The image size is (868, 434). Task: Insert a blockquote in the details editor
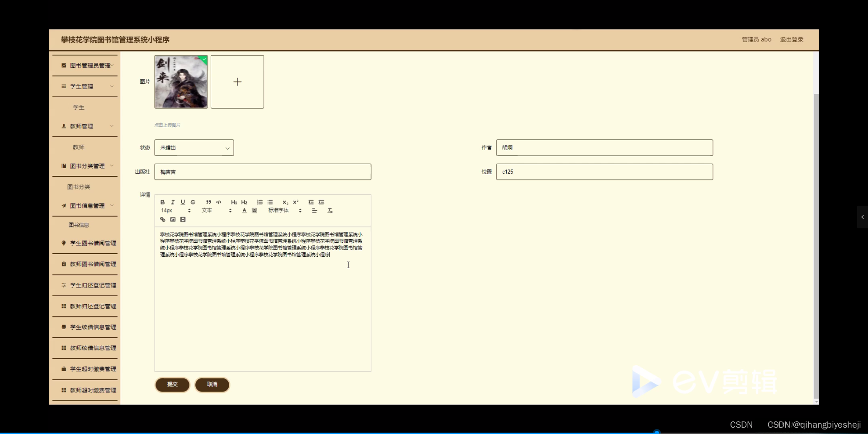point(208,202)
